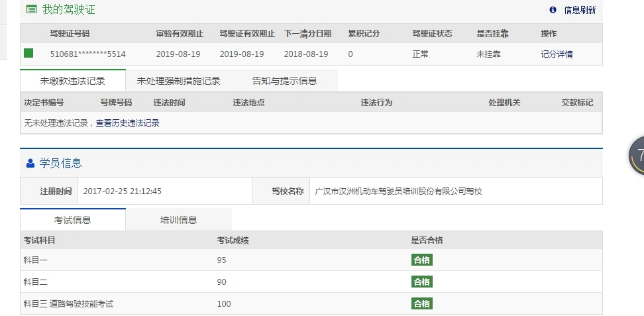Select the 考试信息 tab
This screenshot has height=316, width=644.
click(73, 220)
